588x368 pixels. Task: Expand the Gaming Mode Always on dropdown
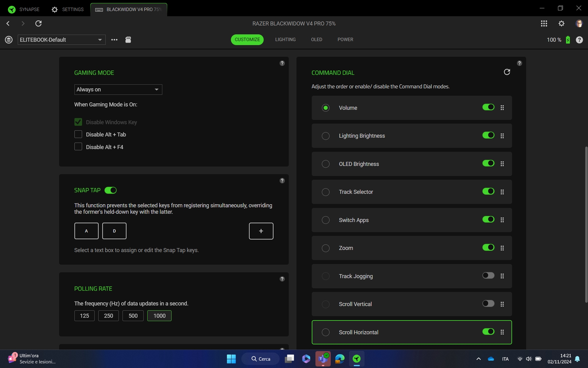[x=118, y=89]
